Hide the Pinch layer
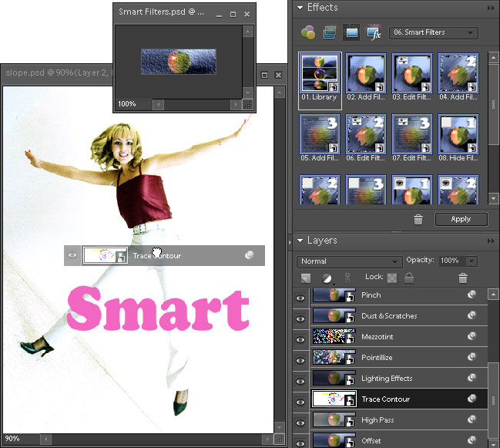500x448 pixels. tap(300, 298)
